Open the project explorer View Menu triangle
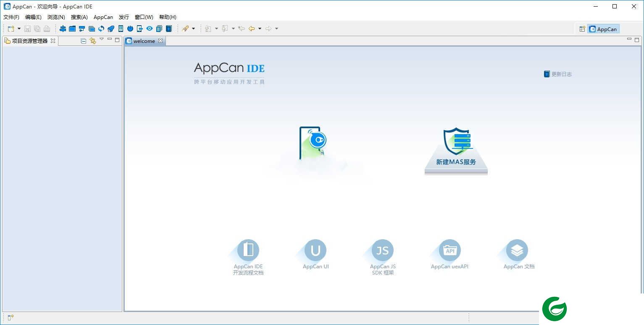644x325 pixels. coord(102,39)
